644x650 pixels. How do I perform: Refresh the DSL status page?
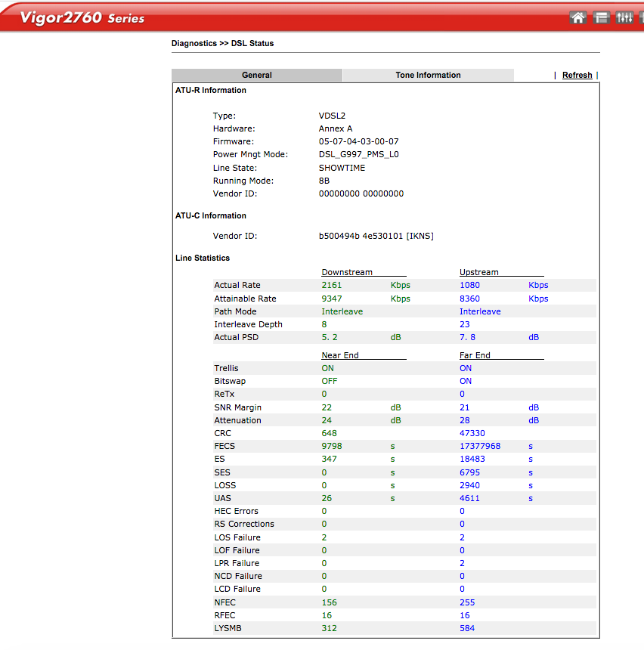(577, 76)
